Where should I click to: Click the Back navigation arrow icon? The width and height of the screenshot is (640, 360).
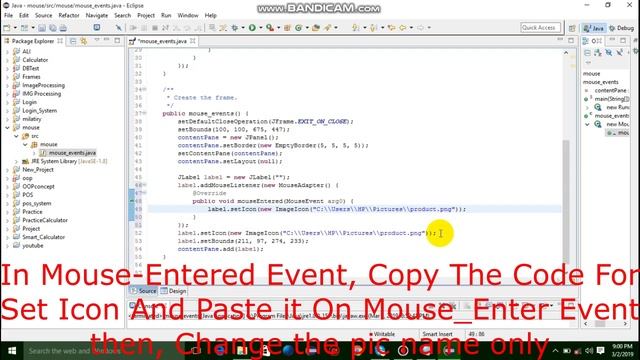(403, 28)
